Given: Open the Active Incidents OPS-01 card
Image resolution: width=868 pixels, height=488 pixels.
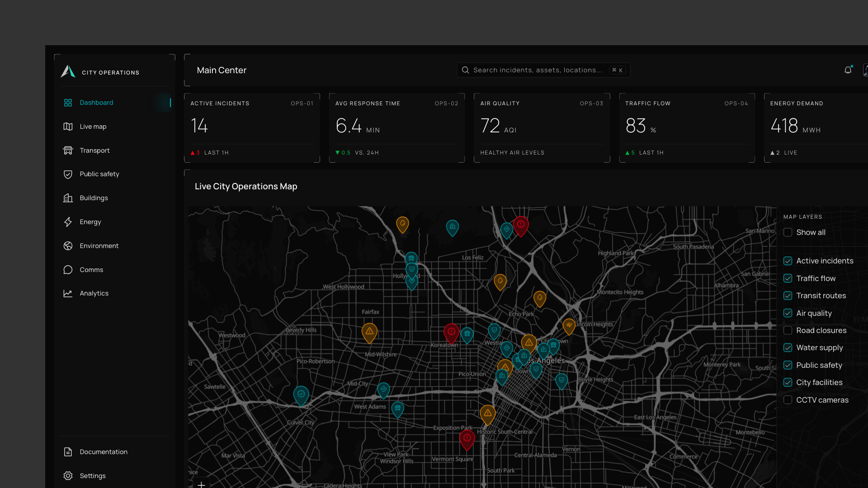Looking at the screenshot, I should [x=252, y=128].
